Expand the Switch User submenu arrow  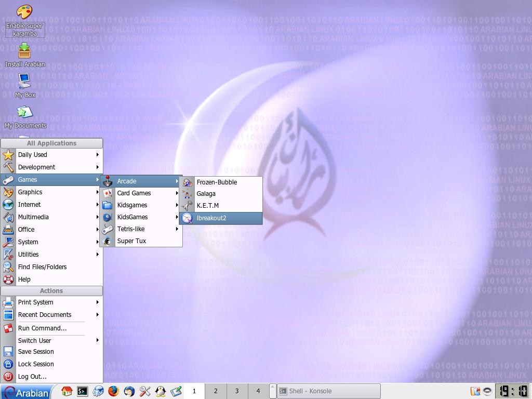pyautogui.click(x=97, y=340)
